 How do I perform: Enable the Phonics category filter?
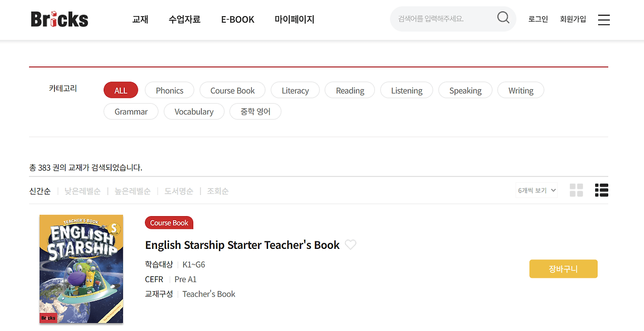click(169, 90)
